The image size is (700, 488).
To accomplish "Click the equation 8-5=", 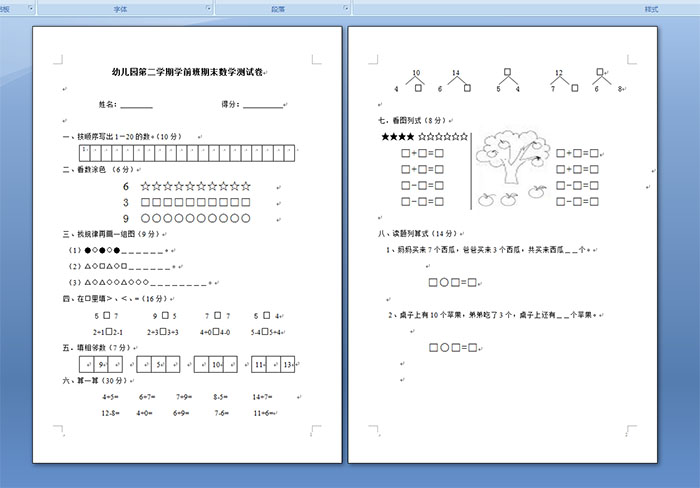I will [x=221, y=396].
